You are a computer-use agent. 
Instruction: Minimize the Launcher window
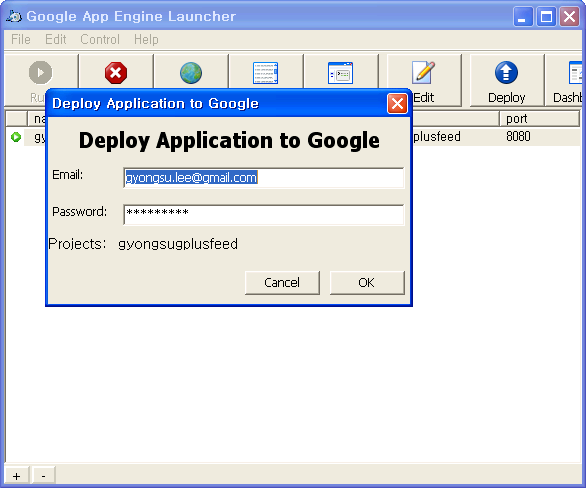pyautogui.click(x=523, y=16)
